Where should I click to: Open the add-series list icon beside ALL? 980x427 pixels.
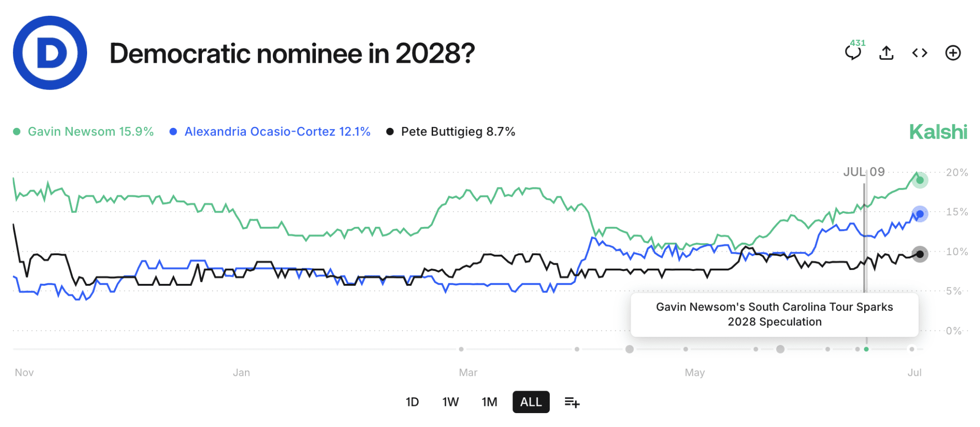[572, 402]
